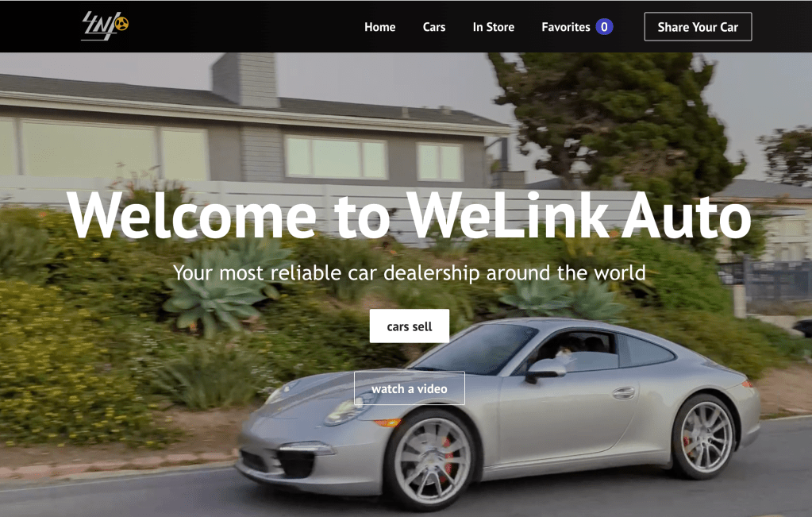Viewport: 812px width, 517px height.
Task: Click the Share Your Car button
Action: pyautogui.click(x=698, y=27)
